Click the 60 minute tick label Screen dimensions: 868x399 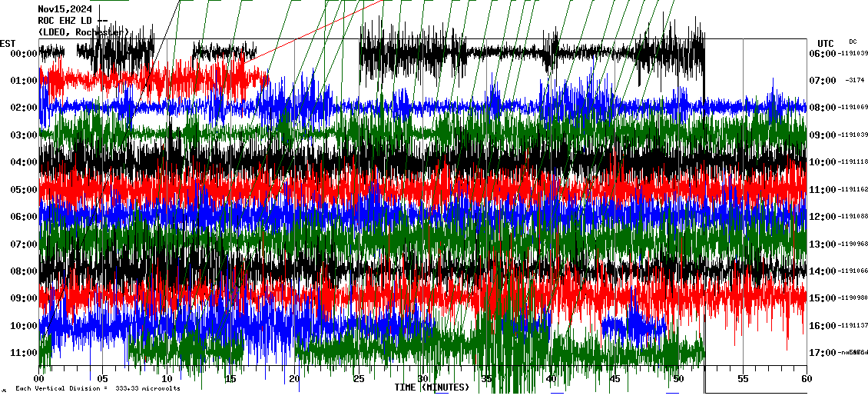pyautogui.click(x=807, y=379)
